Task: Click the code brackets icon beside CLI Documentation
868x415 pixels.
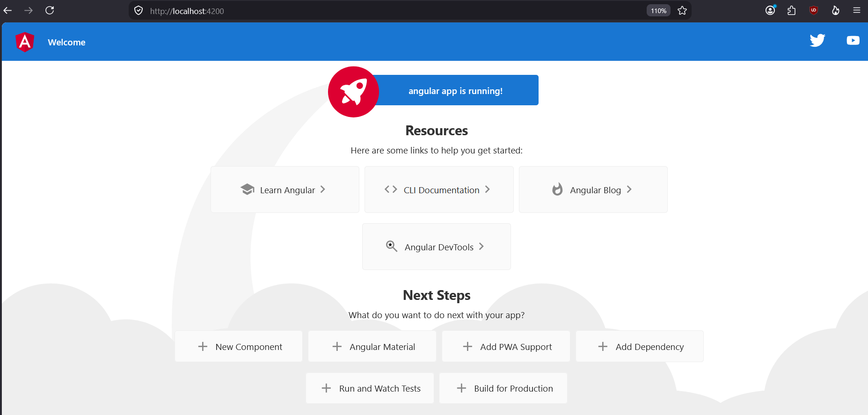Action: tap(391, 189)
